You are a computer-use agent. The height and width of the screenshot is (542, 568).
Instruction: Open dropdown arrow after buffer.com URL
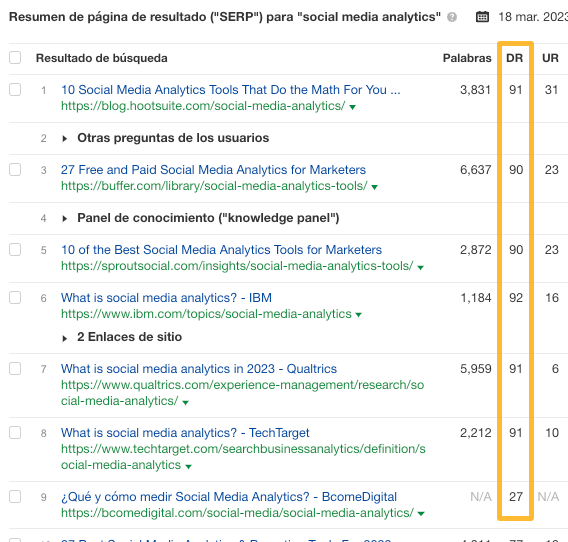pyautogui.click(x=375, y=187)
